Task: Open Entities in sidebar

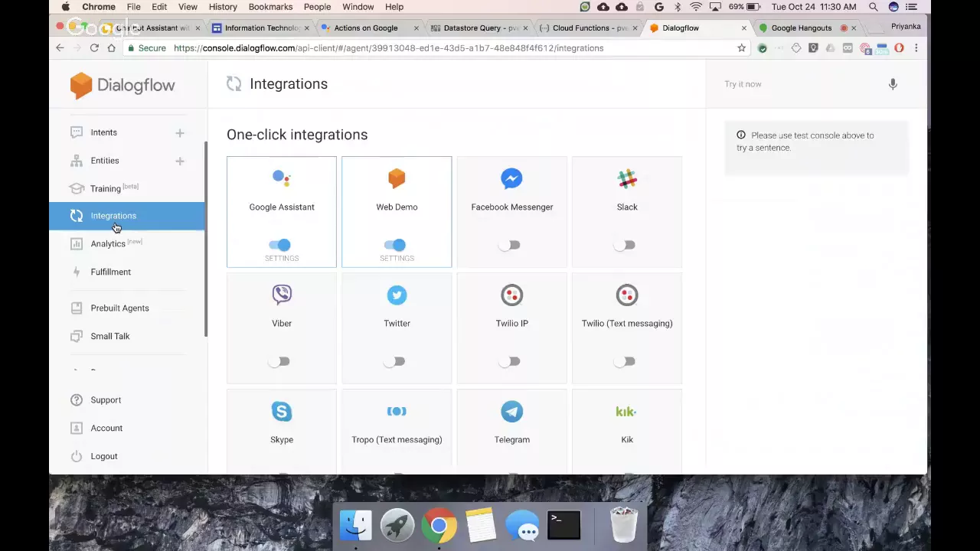Action: [x=104, y=161]
